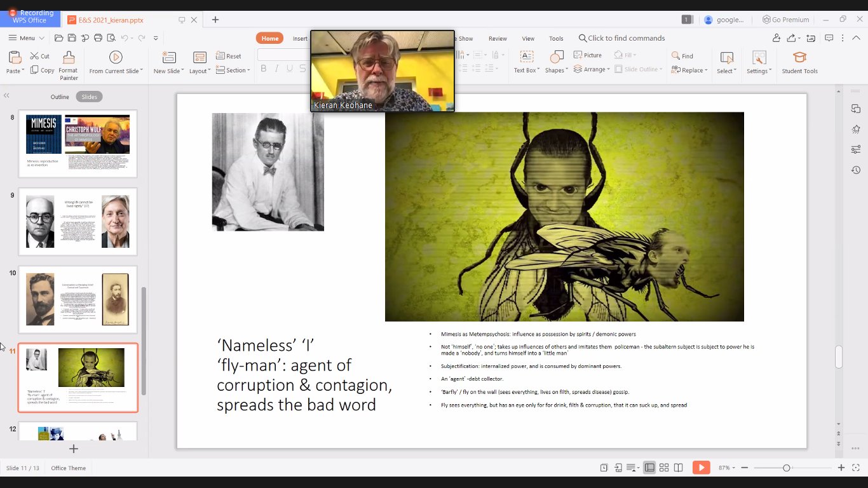
Task: Switch to the Review ribbon tab
Action: (498, 38)
